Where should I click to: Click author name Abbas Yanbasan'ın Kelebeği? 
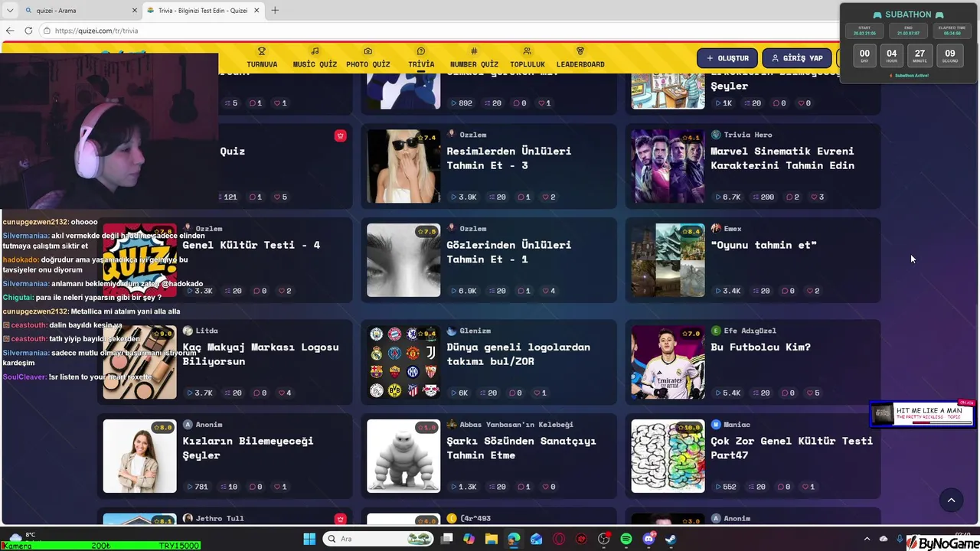516,424
